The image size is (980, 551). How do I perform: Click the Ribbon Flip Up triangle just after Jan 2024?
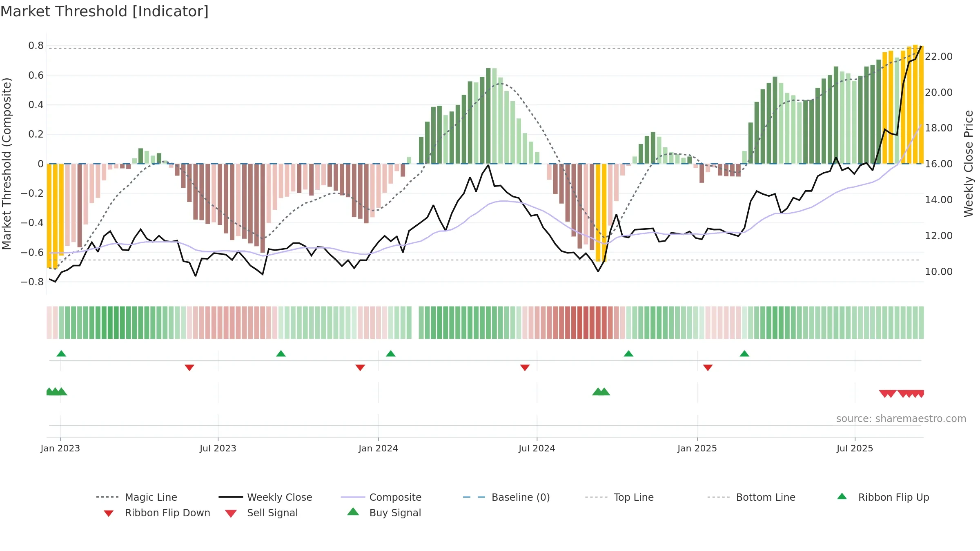coord(391,353)
